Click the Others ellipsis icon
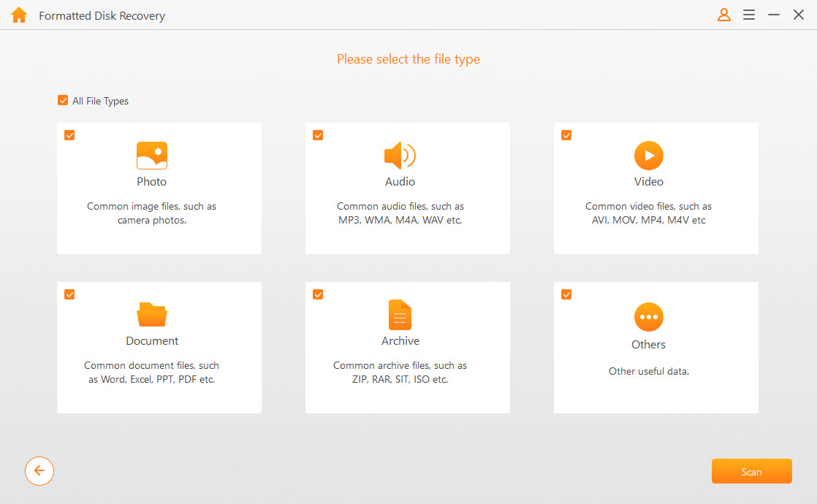Viewport: 817px width, 504px height. coord(648,314)
